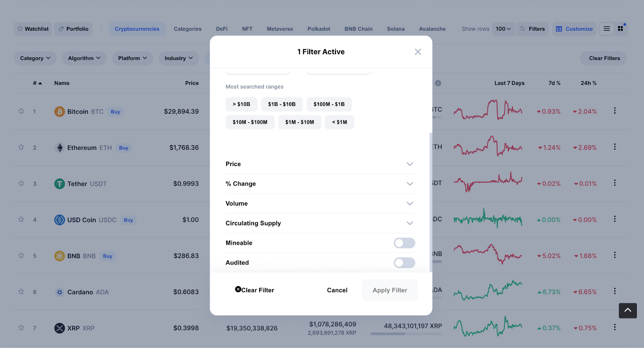Click the USD Coin logo
644x348 pixels.
click(60, 220)
